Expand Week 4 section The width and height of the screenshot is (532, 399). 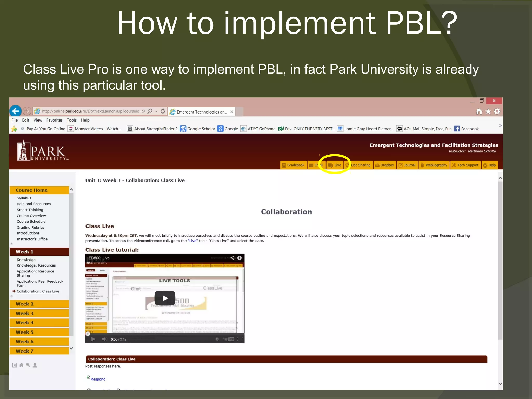tap(39, 323)
